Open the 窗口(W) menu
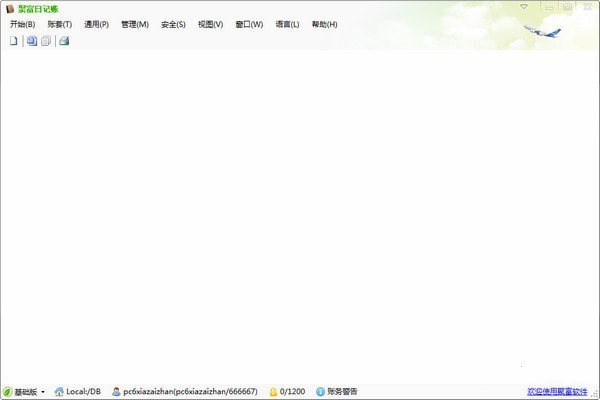600x400 pixels. pos(249,24)
